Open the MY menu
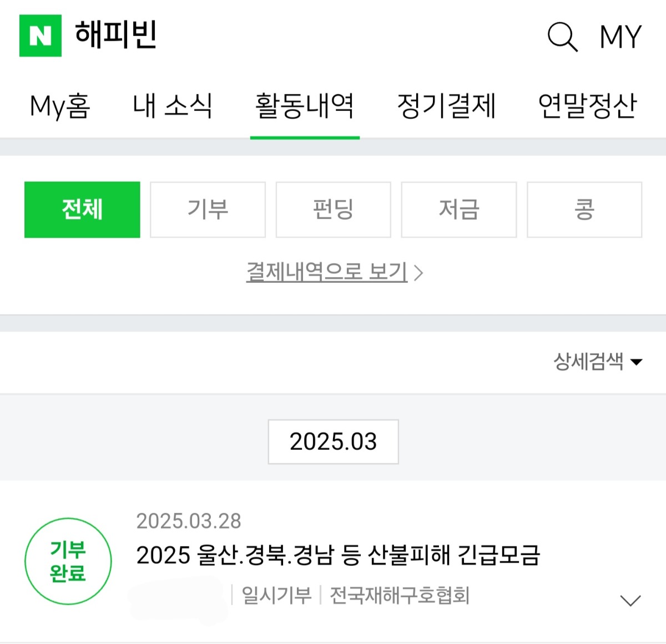 click(620, 37)
